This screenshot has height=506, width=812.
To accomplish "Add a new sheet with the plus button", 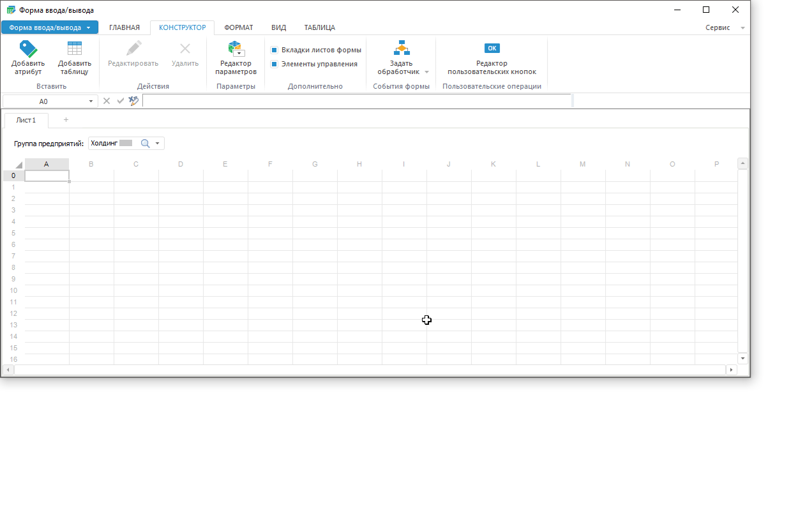I will coord(66,120).
